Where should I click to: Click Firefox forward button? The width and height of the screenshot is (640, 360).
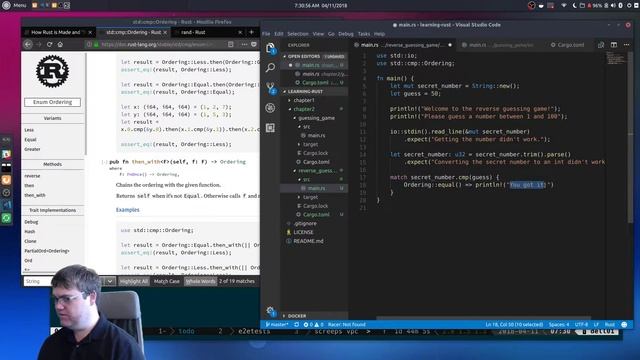coord(39,44)
